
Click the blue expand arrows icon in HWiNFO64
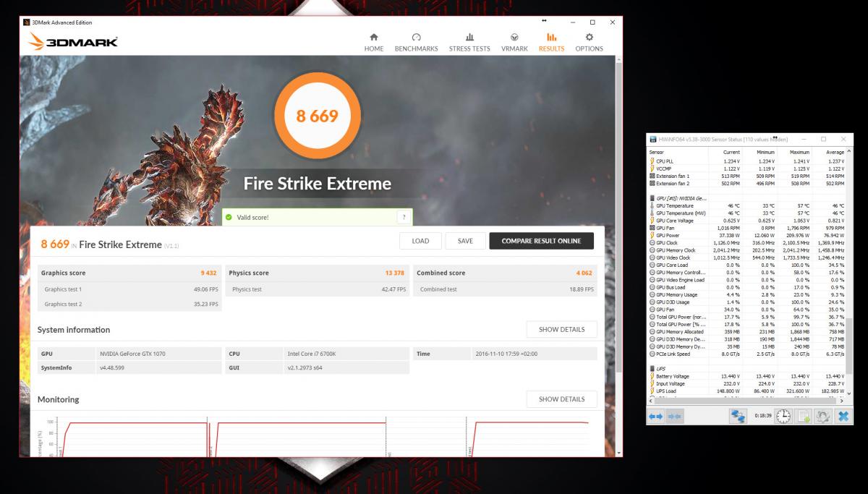656,416
